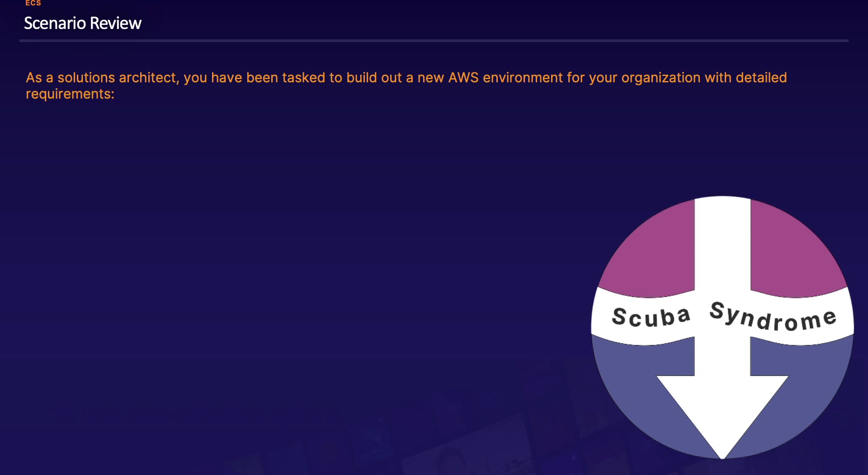Click the word Scuba in the logo

click(651, 317)
